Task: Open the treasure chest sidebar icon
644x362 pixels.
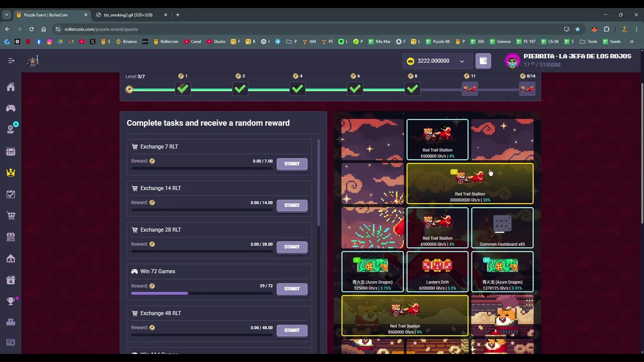Action: tap(11, 151)
